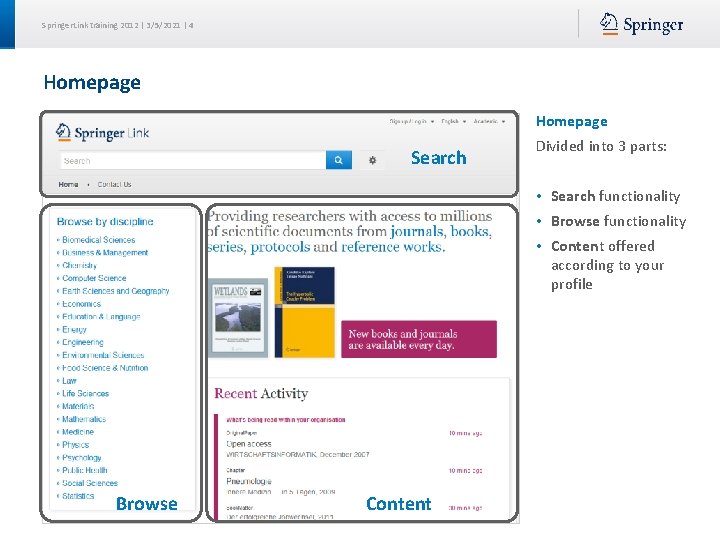Click the Springer horse logo at the slide's top right
Viewport: 720px width, 540px height.
[x=641, y=24]
